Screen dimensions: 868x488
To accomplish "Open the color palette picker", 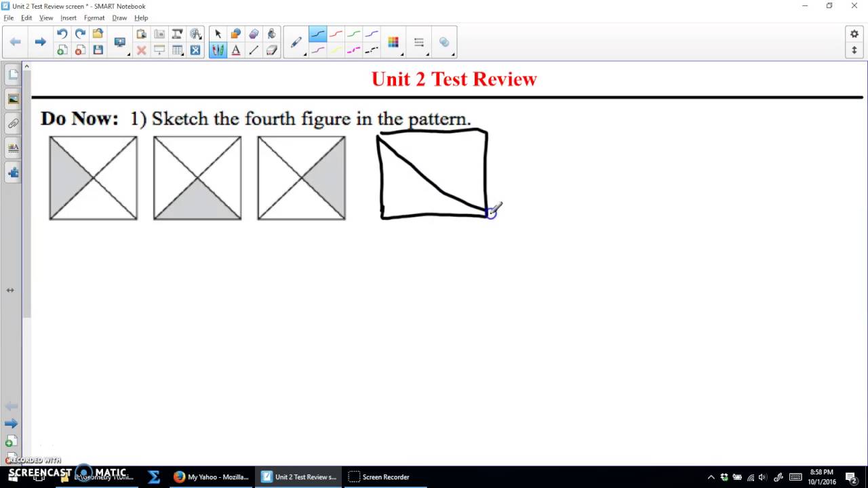I will (x=393, y=42).
